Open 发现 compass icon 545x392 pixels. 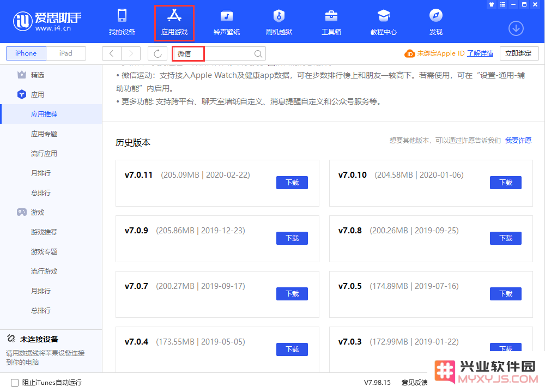tap(435, 16)
